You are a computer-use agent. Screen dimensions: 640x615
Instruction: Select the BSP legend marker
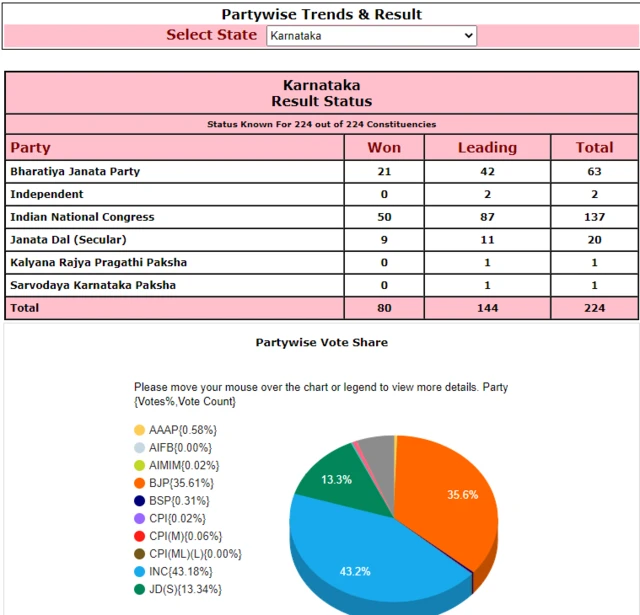tap(139, 501)
